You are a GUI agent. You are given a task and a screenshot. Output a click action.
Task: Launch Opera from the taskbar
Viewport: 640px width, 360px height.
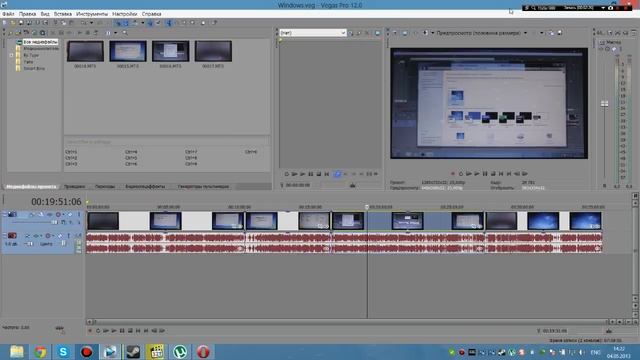pos(203,352)
